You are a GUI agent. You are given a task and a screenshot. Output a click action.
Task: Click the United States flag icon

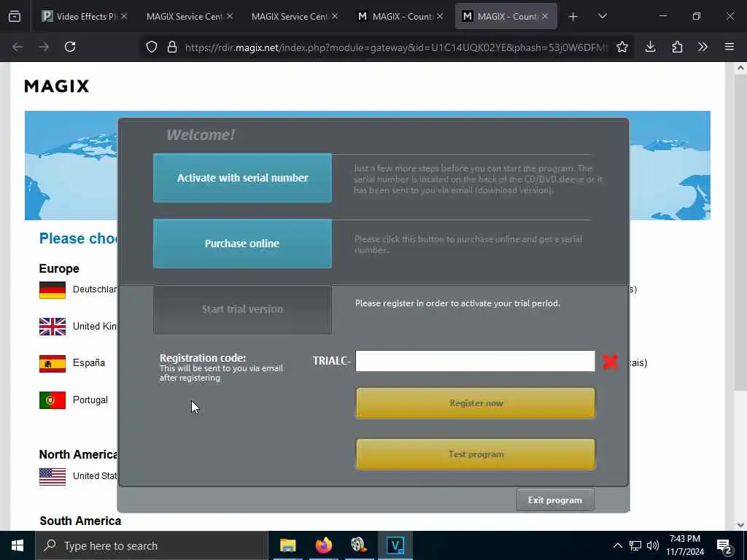click(53, 477)
